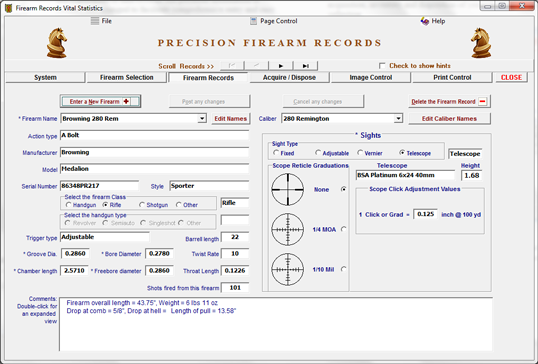Viewport: 538px width, 364px height.
Task: Choose 1/10 Mil reticle graduation radio
Action: tap(343, 269)
